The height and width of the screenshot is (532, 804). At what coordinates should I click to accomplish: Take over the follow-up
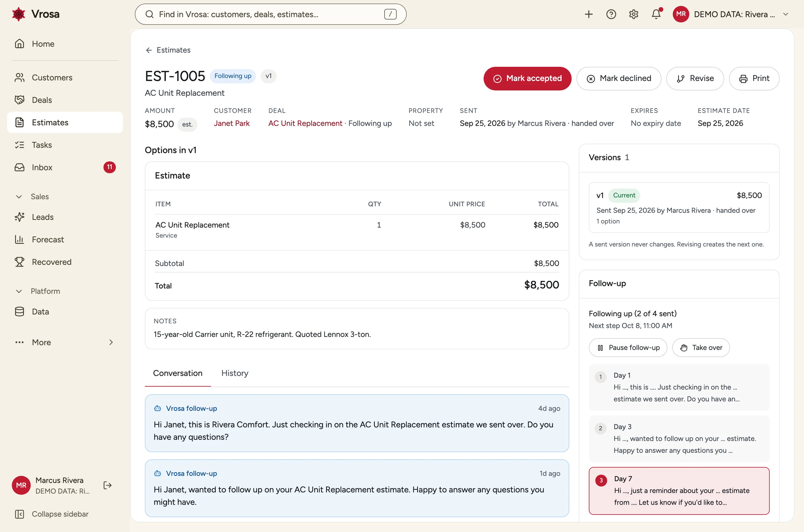point(701,348)
